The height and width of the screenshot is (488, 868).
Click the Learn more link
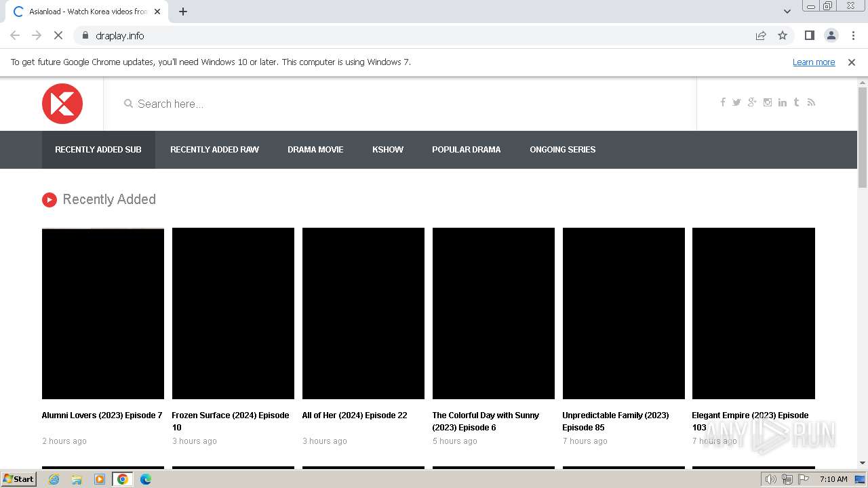814,62
